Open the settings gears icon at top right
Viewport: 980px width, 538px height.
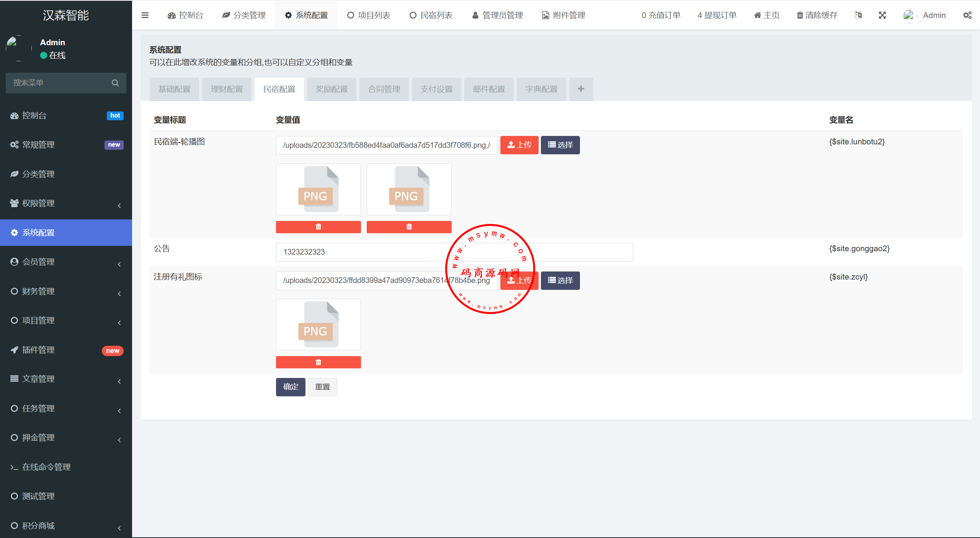point(967,15)
